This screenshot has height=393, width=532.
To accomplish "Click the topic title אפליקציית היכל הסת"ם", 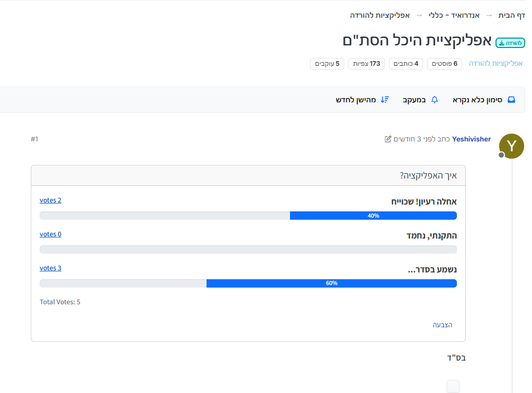I will pyautogui.click(x=417, y=40).
